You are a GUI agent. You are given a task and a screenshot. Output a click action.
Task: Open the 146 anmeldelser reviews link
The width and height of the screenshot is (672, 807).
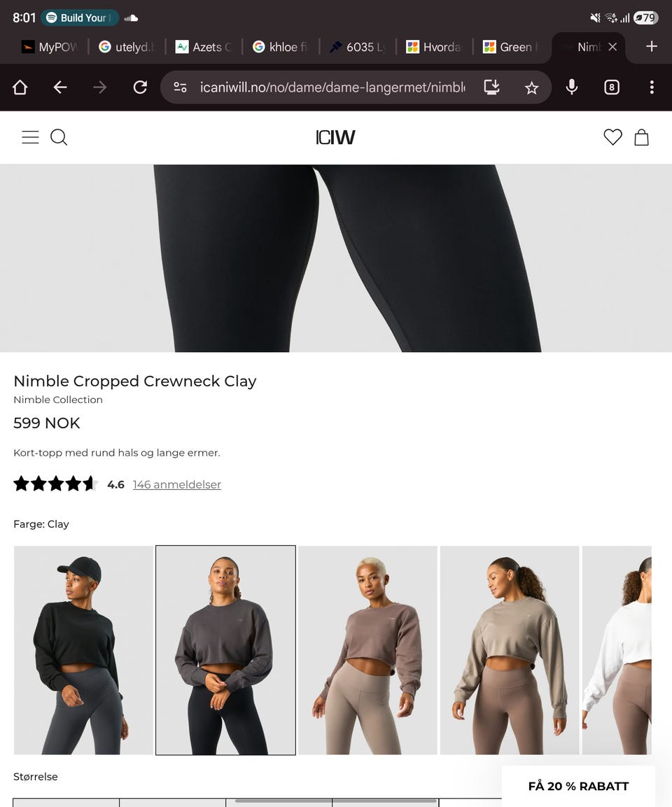[x=177, y=485]
